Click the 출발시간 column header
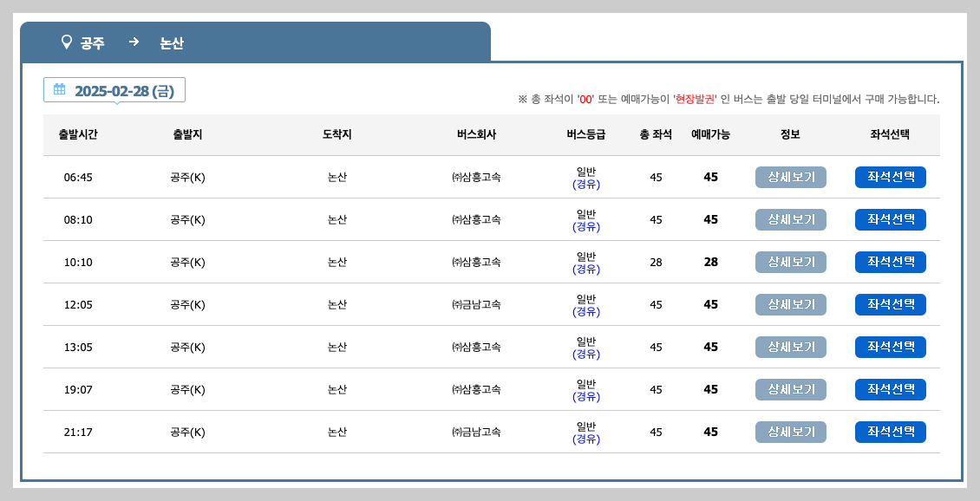 pos(78,134)
